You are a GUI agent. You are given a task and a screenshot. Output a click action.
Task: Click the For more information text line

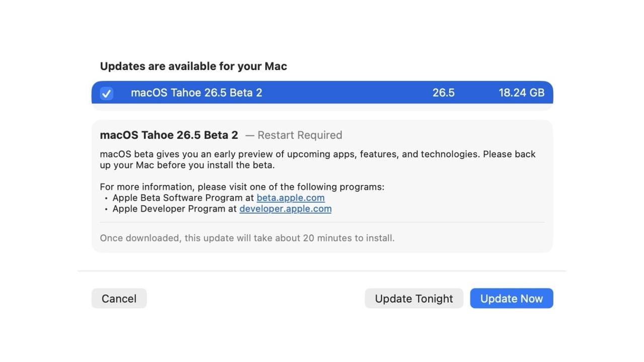pyautogui.click(x=243, y=187)
